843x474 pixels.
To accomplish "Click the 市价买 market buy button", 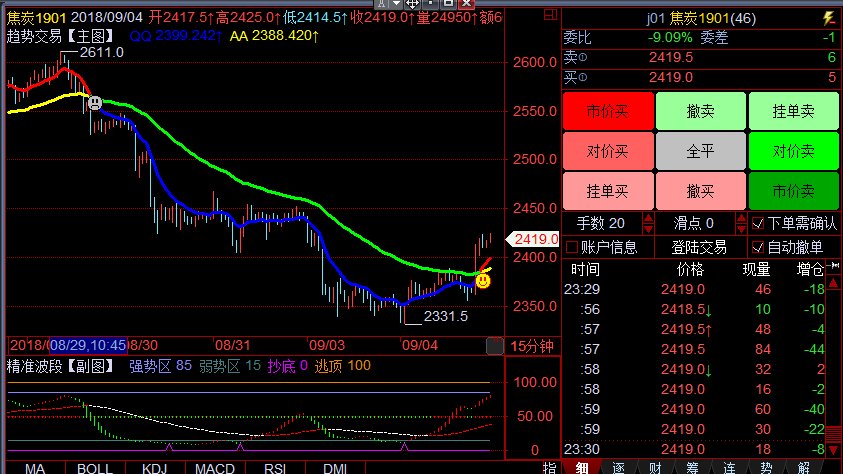I will tap(608, 111).
